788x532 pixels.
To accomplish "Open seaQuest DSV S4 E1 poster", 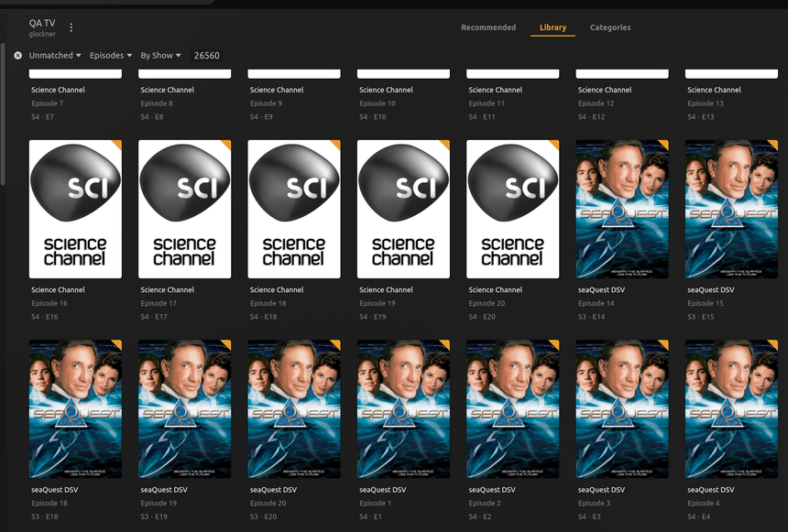I will 403,409.
